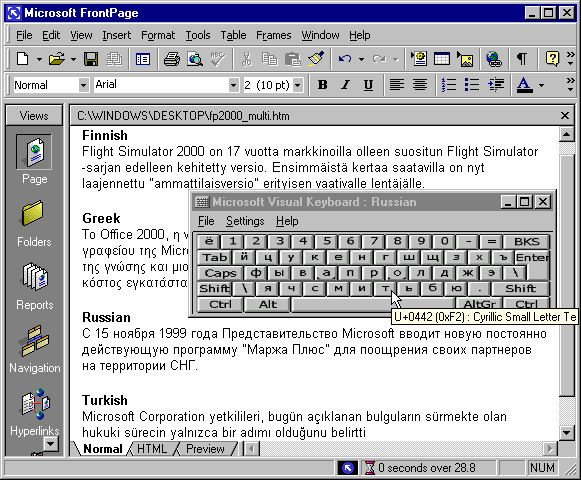Open the Frames menu
The height and width of the screenshot is (480, 581).
pos(273,35)
